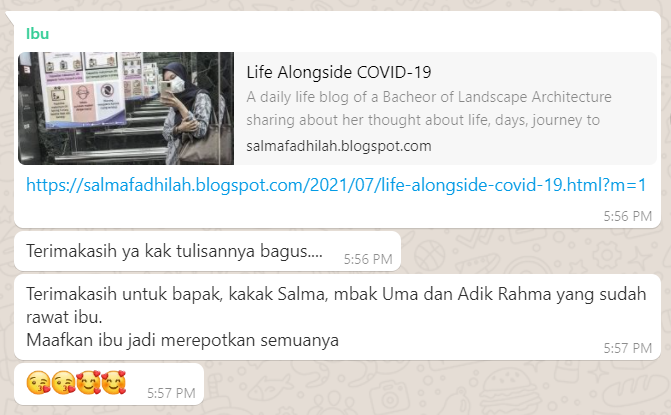
Task: Click the link preview description text
Action: [429, 109]
